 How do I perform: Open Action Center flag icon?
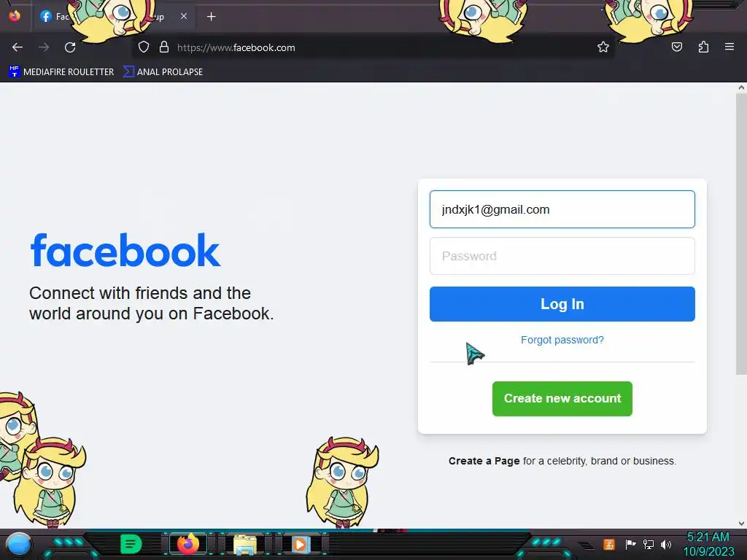[x=630, y=544]
